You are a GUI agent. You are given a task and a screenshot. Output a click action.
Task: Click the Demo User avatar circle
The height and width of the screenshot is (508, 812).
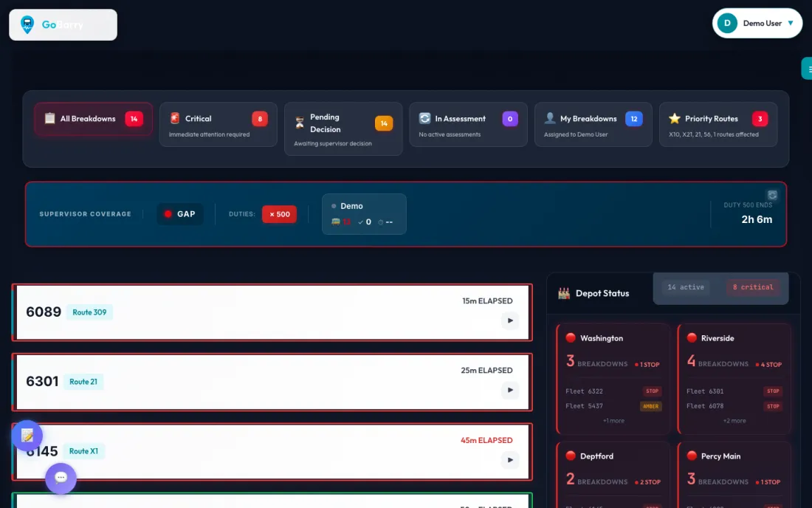tap(727, 24)
